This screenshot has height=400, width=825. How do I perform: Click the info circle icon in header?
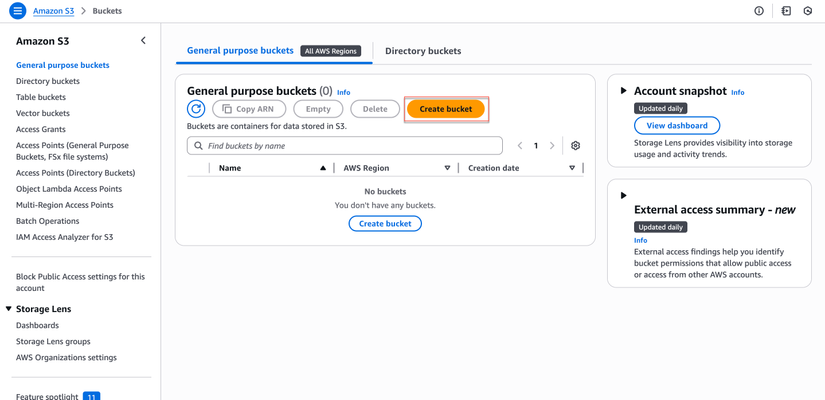(759, 11)
